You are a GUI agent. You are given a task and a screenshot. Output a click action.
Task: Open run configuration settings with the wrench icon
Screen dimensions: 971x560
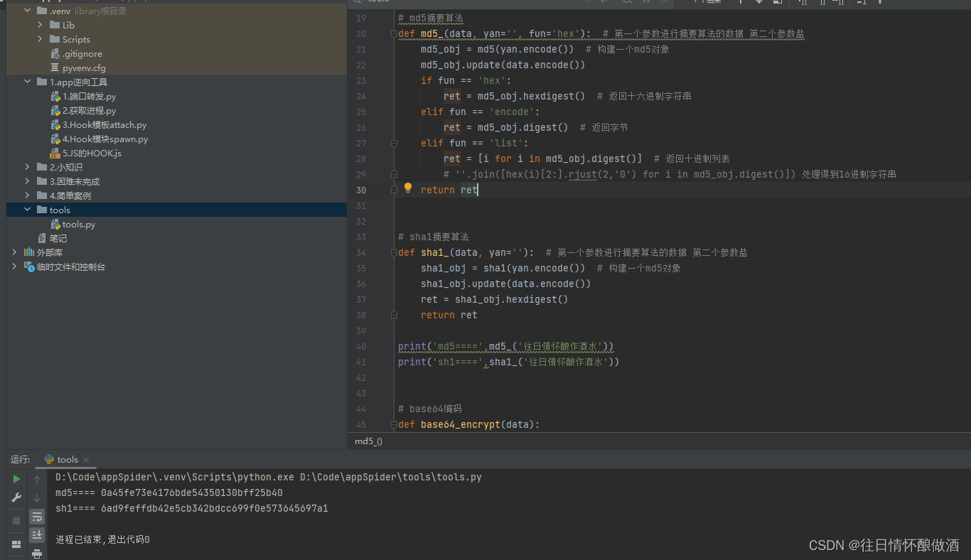(x=16, y=497)
